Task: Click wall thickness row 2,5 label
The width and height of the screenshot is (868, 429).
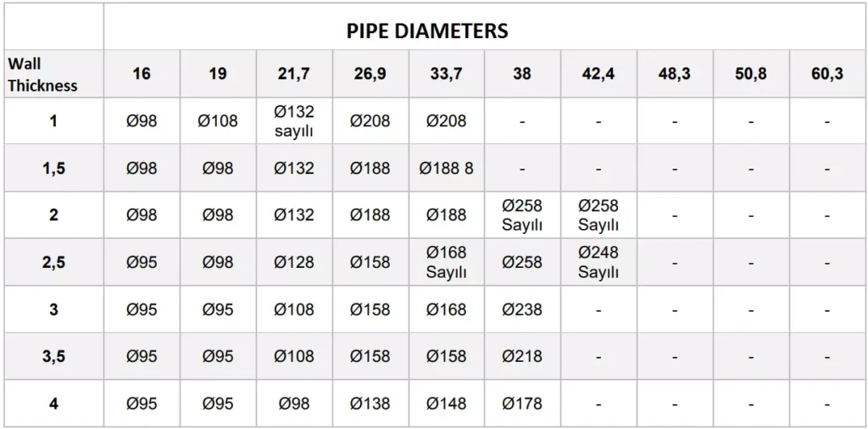Action: click(x=53, y=262)
